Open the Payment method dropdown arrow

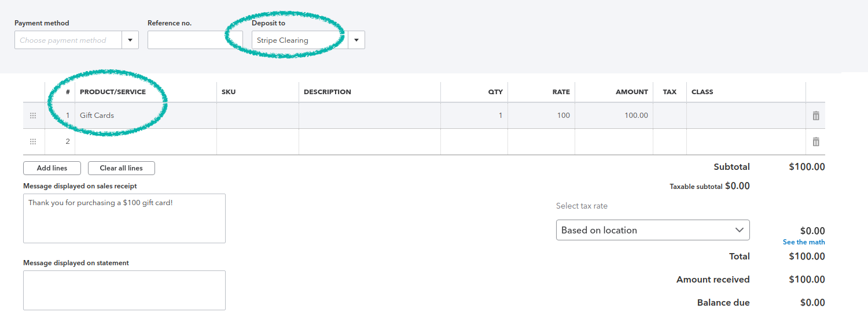pos(130,40)
